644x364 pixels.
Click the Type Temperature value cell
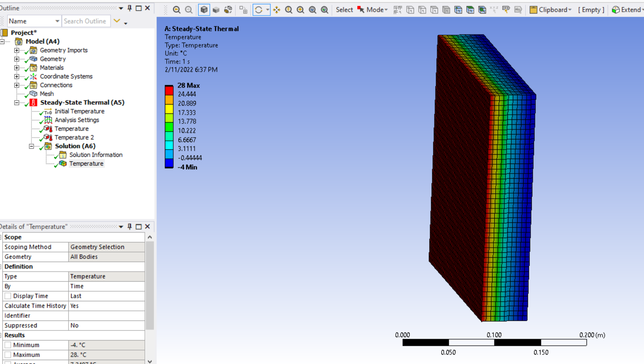point(106,276)
